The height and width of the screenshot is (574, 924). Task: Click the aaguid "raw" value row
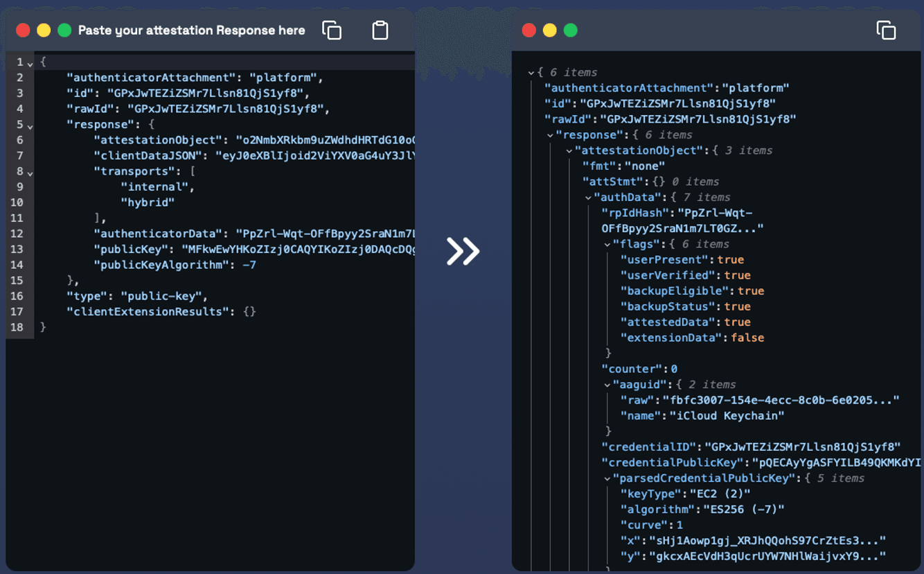(x=759, y=400)
